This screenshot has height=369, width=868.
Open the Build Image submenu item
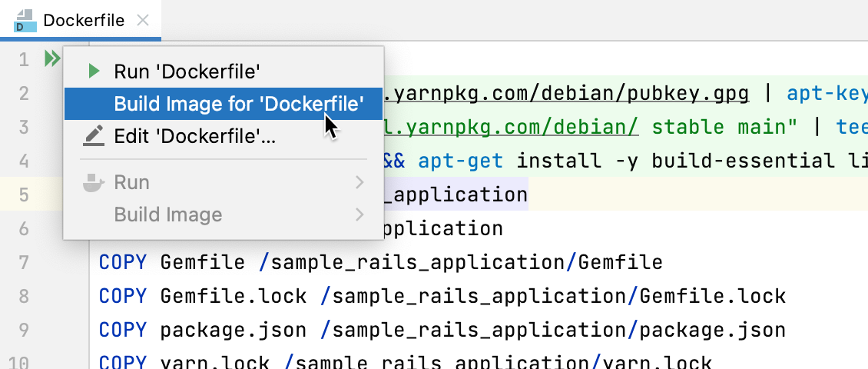224,214
